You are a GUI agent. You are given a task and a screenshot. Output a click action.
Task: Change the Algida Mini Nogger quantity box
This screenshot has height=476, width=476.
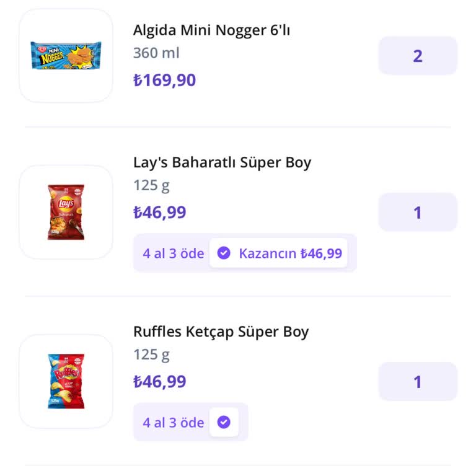pyautogui.click(x=418, y=56)
